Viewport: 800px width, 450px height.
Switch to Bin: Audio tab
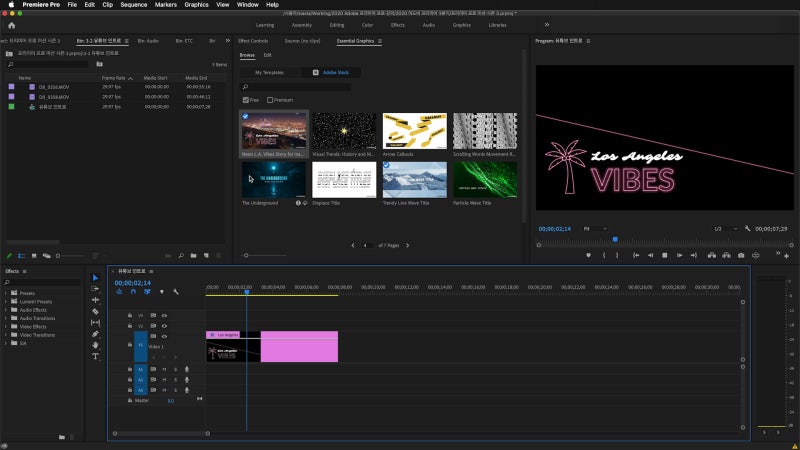coord(148,41)
